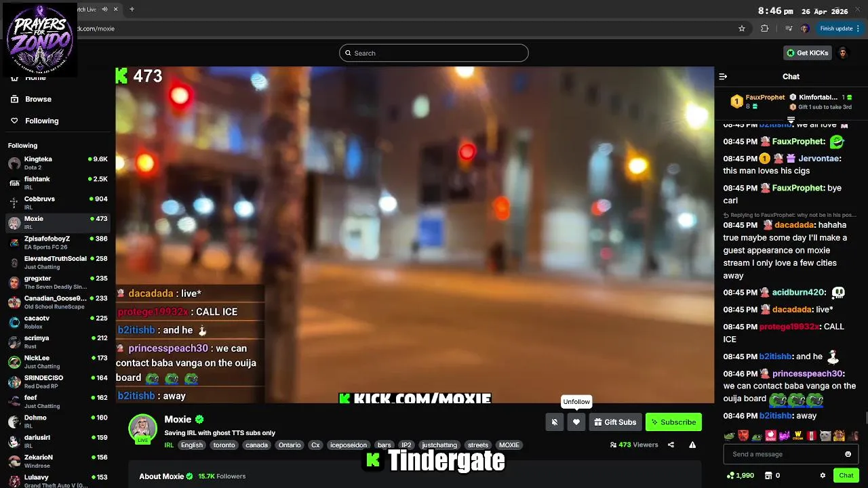Open Following in the sidebar
The width and height of the screenshot is (868, 488).
click(x=41, y=121)
